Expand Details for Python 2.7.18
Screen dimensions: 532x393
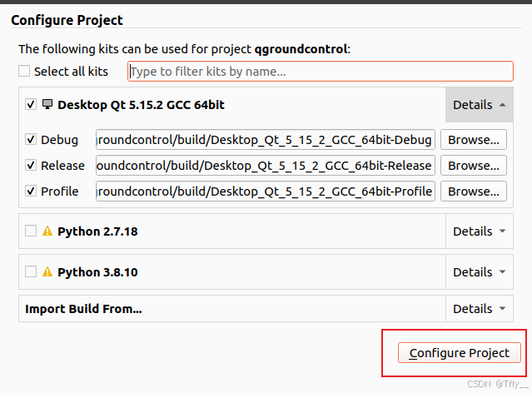point(479,231)
